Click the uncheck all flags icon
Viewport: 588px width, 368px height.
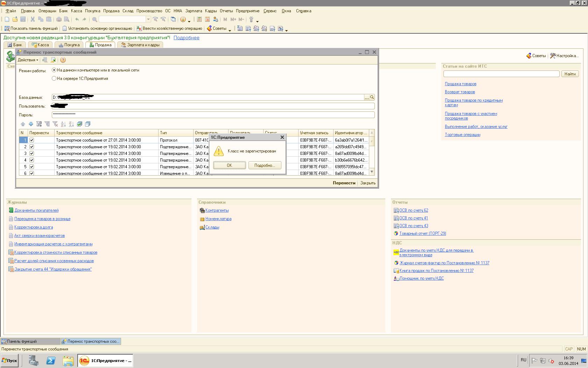(87, 124)
